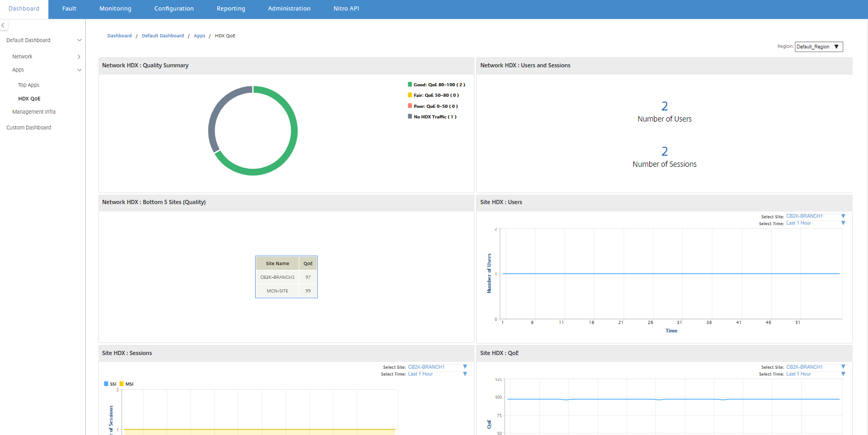Toggle the blue SSI legend marker
Screen dimensions: 868x435
coord(106,384)
